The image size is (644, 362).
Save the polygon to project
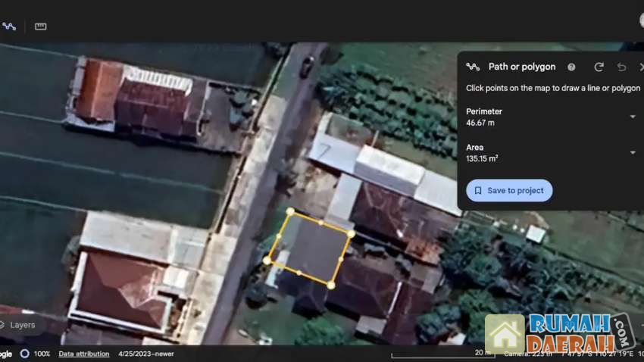click(x=508, y=191)
